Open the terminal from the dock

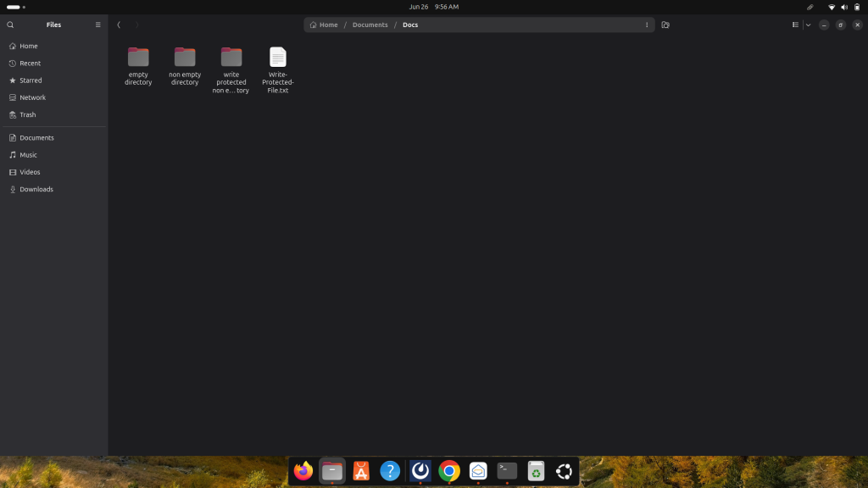[506, 471]
